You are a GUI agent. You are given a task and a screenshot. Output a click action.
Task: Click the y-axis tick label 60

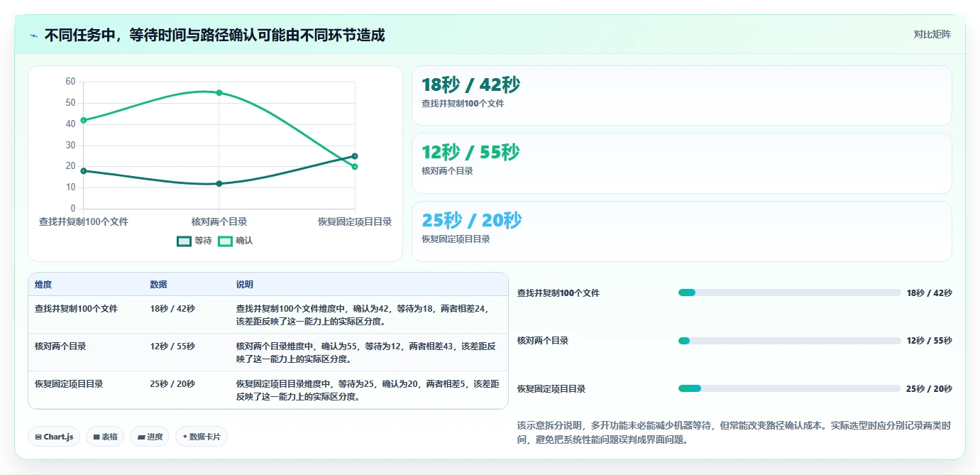(x=70, y=82)
